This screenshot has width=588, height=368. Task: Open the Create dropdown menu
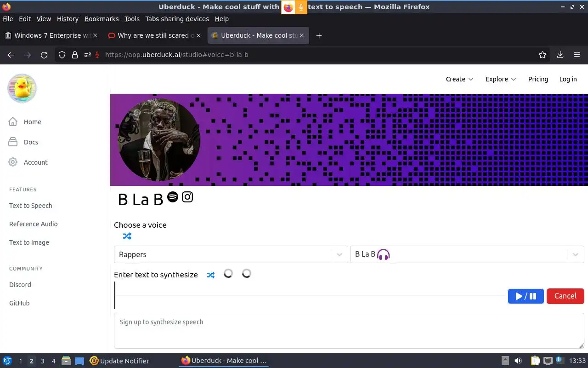coord(459,79)
